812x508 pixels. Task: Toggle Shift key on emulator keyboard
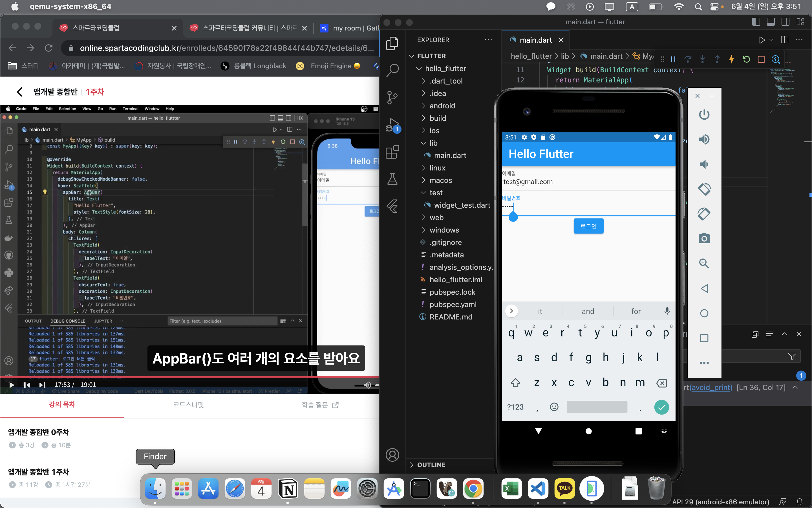coord(515,383)
